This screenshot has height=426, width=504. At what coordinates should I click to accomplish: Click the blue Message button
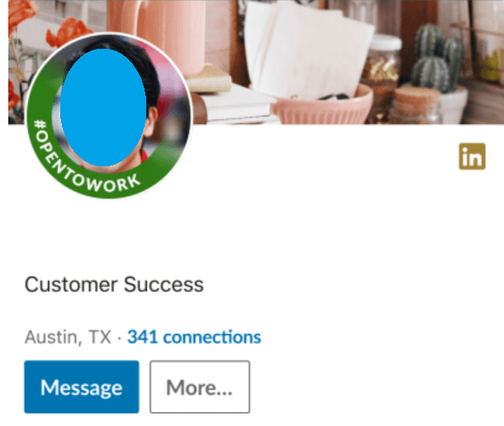82,387
